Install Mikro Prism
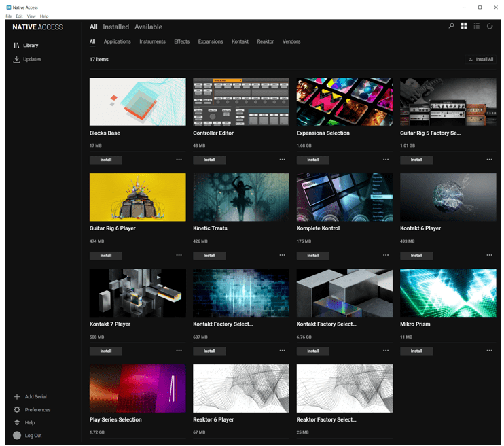504x446 pixels. 416,351
